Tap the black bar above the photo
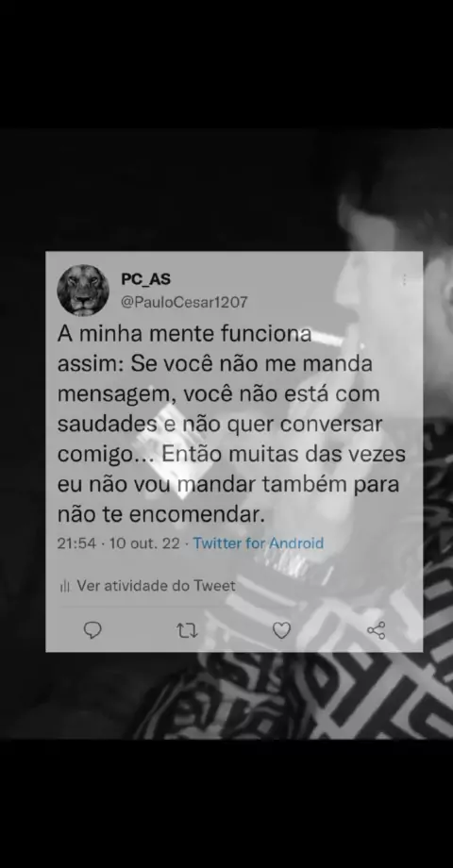Screen dimensions: 453x868 pyautogui.click(x=226, y=63)
